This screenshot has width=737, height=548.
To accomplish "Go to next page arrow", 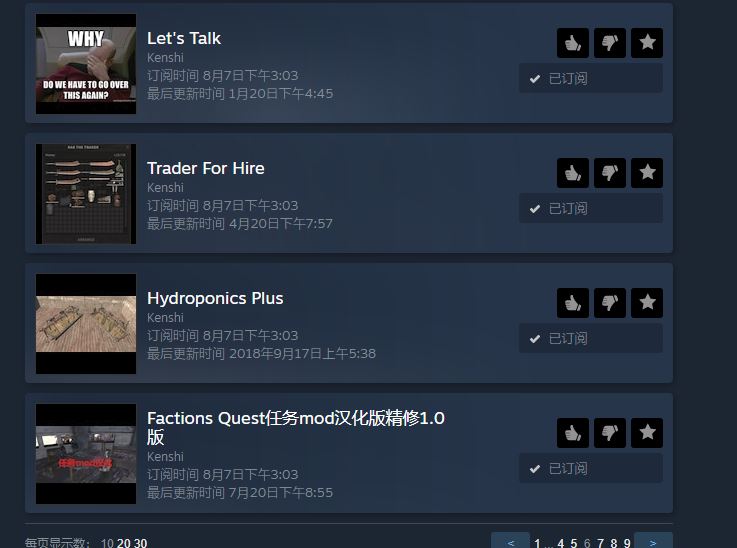I will [653, 541].
